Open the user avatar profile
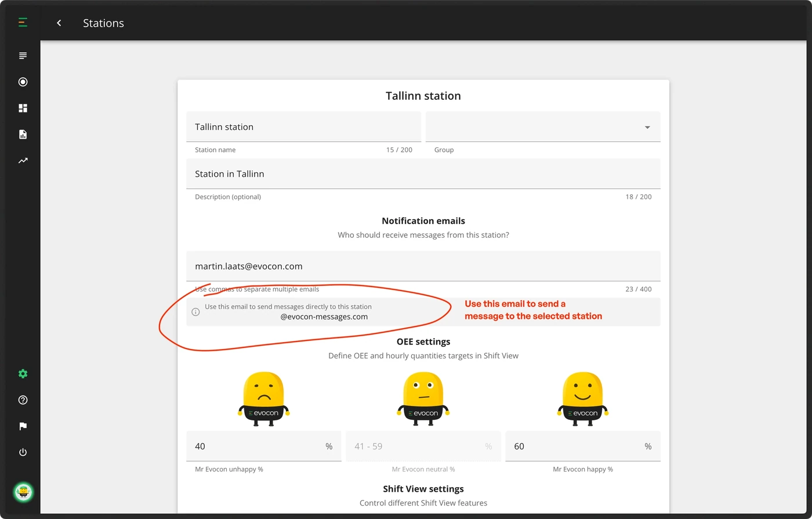Screen dimensions: 812x519 click(x=23, y=492)
